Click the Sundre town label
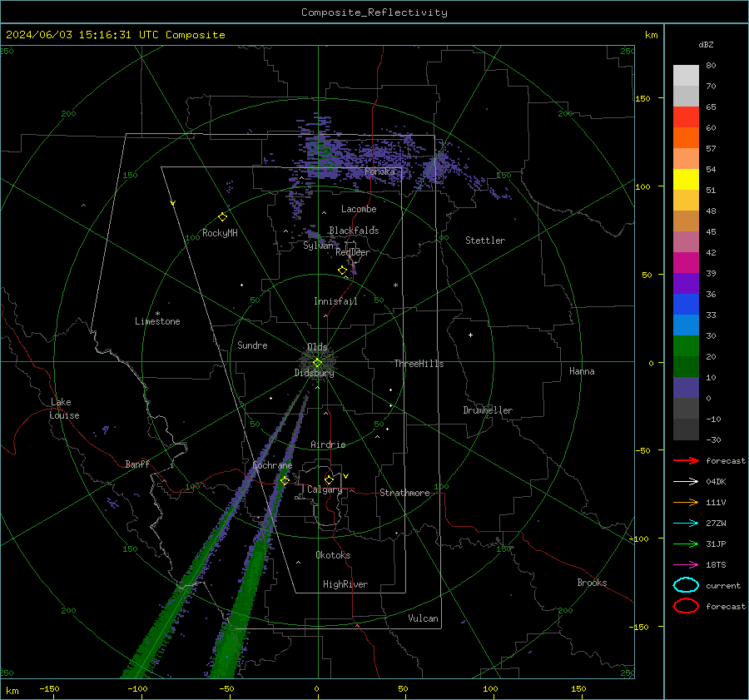749x700 pixels. pos(252,345)
